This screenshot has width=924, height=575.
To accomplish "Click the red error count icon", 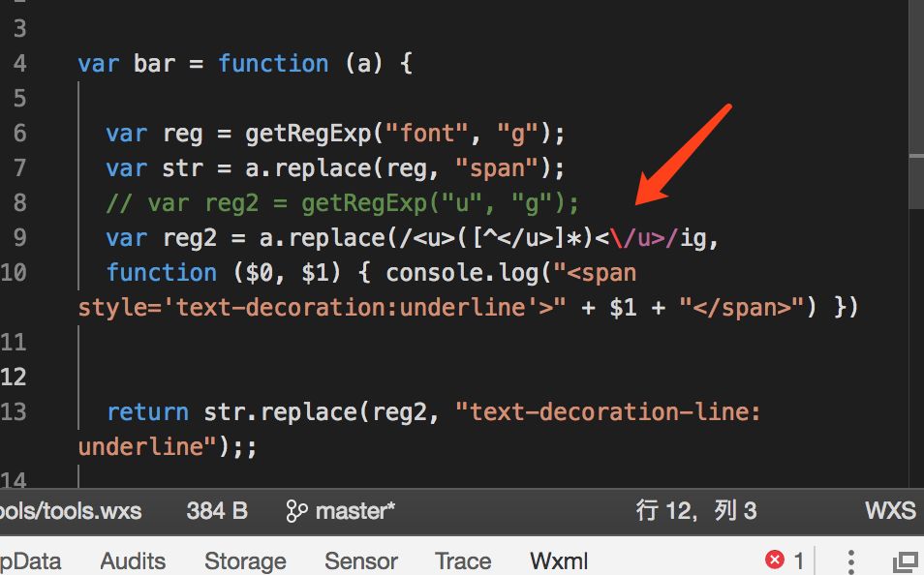I will pos(775,560).
